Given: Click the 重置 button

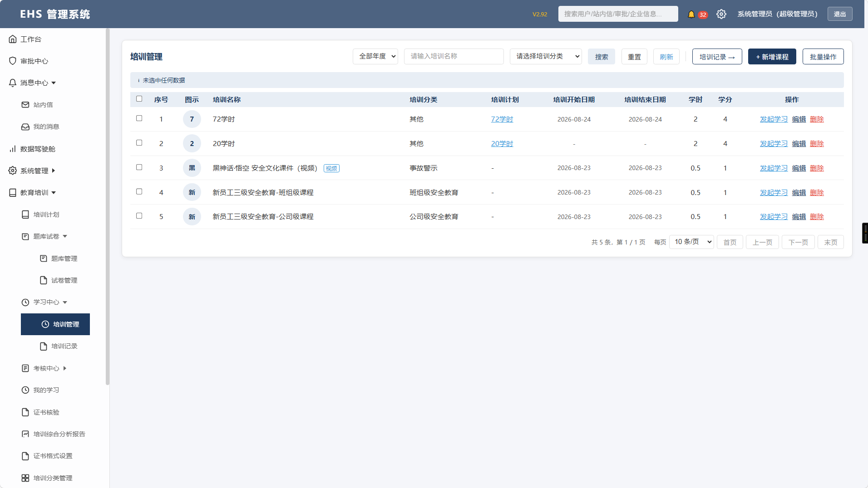Looking at the screenshot, I should pos(634,57).
